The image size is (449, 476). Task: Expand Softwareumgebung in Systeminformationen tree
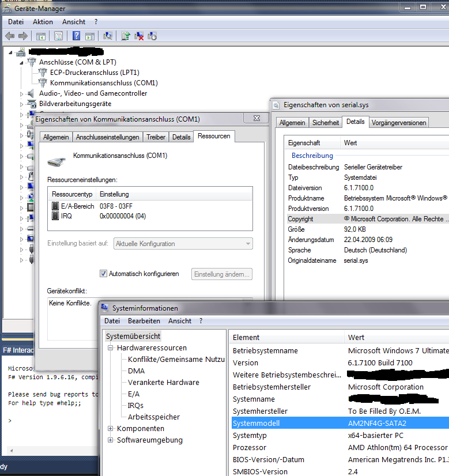(111, 440)
